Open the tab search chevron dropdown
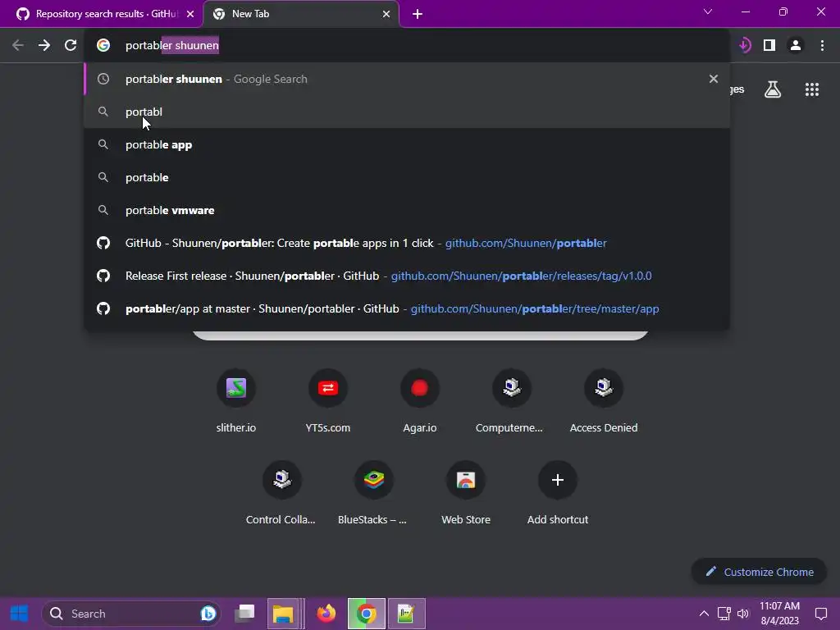This screenshot has height=630, width=840. (x=708, y=11)
